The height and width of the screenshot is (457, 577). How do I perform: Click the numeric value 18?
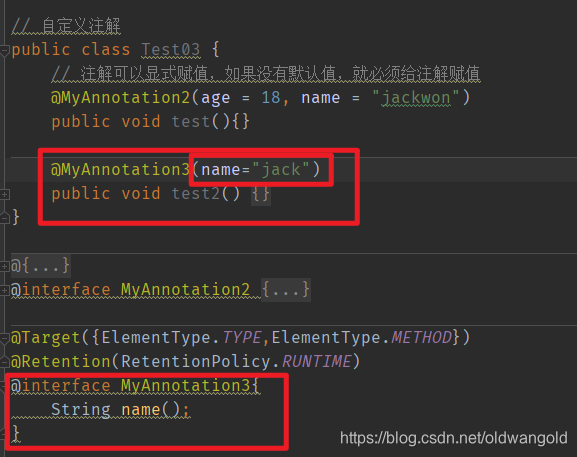coord(271,98)
